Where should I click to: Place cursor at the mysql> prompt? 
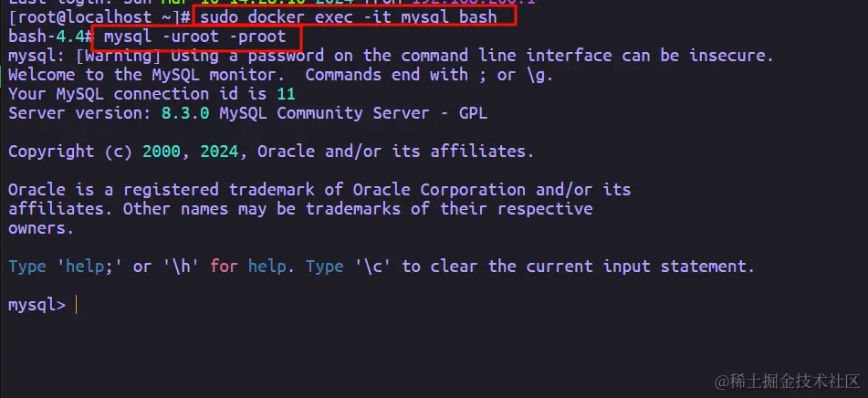(76, 306)
